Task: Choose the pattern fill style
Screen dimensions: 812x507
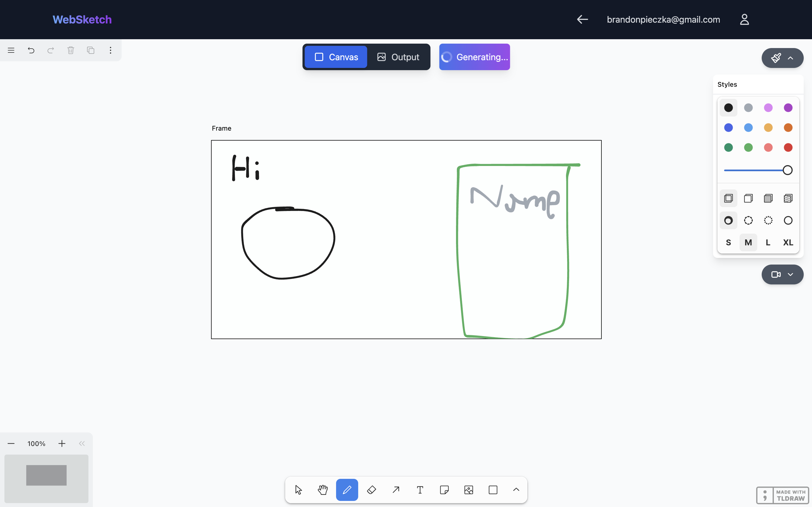Action: [x=788, y=198]
